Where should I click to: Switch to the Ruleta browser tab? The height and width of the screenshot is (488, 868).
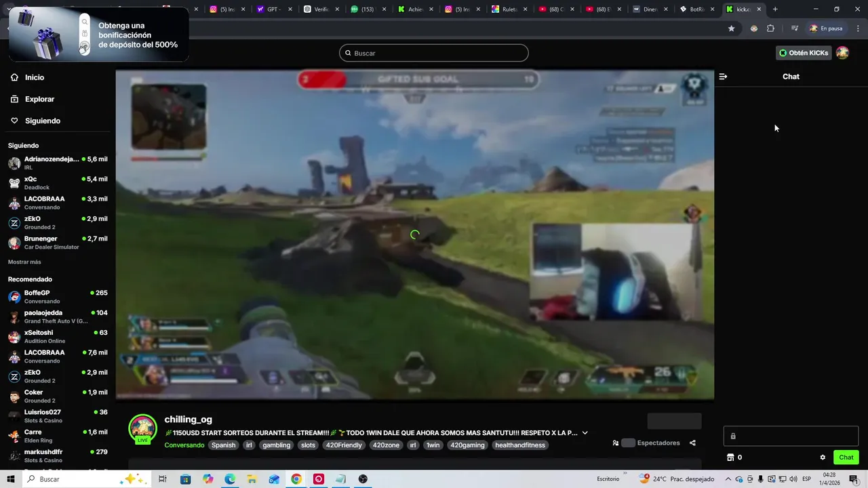(510, 9)
